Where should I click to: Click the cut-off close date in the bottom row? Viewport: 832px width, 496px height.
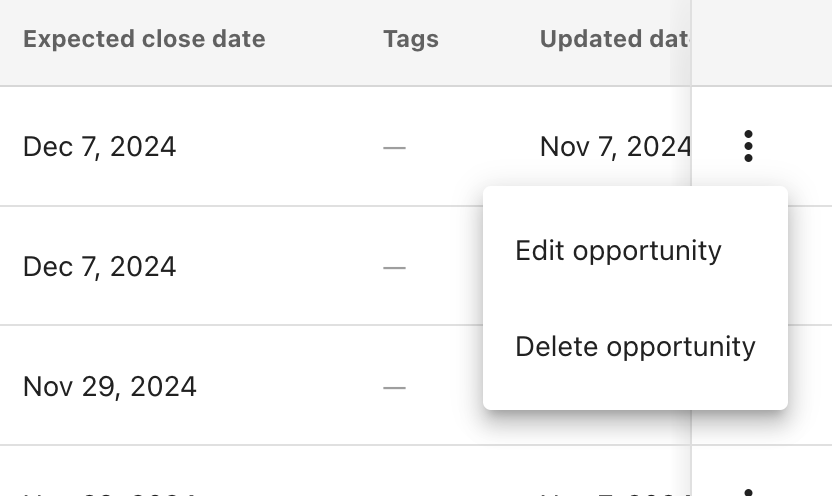[110, 492]
